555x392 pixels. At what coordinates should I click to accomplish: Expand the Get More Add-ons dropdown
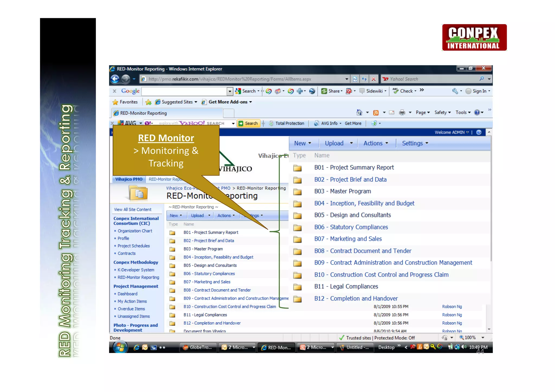tap(250, 102)
